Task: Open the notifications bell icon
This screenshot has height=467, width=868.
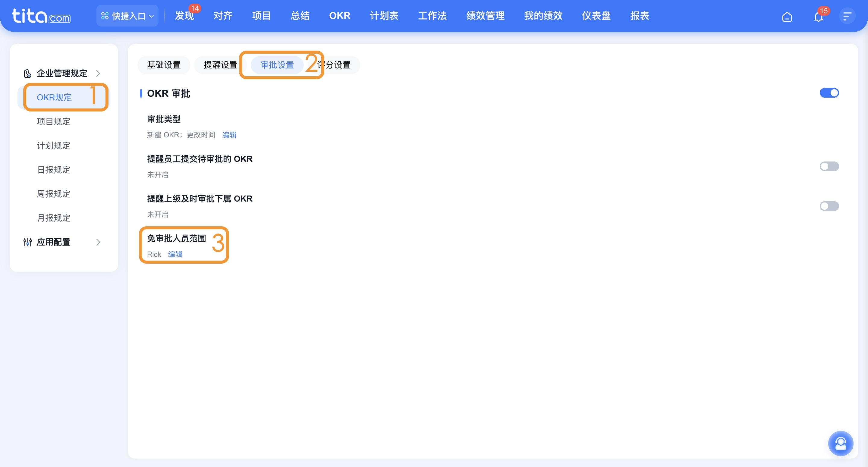Action: pyautogui.click(x=819, y=17)
